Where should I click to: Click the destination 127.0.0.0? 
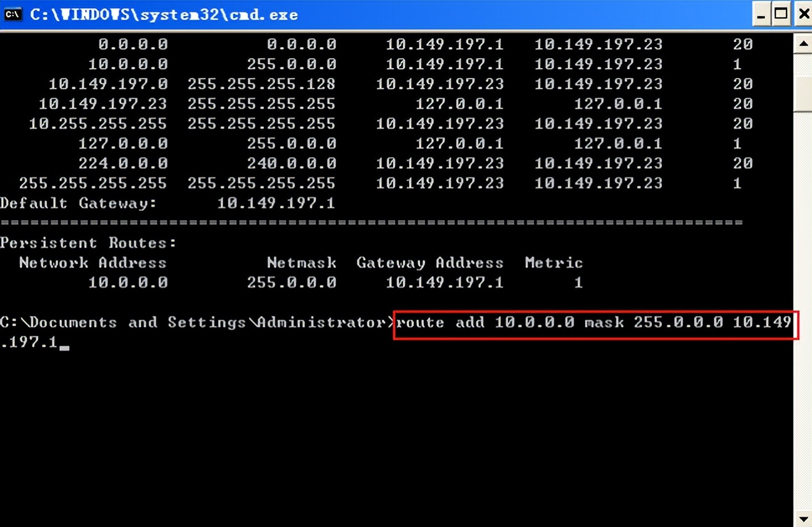tap(123, 144)
